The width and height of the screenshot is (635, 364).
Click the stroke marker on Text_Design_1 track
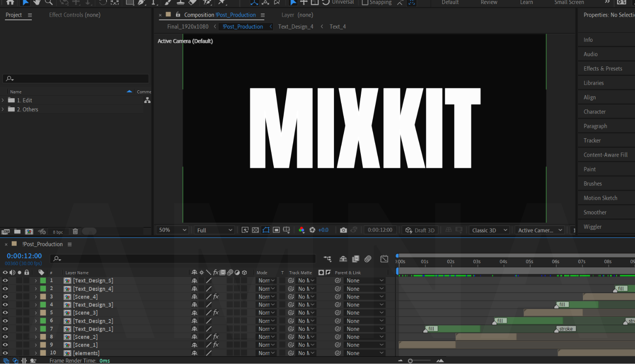pyautogui.click(x=565, y=329)
